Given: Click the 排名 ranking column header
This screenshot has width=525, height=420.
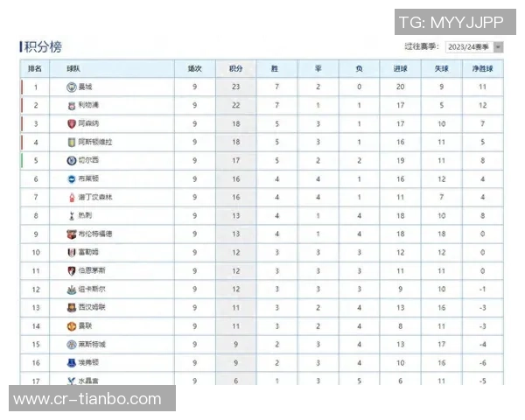Looking at the screenshot, I should (35, 68).
